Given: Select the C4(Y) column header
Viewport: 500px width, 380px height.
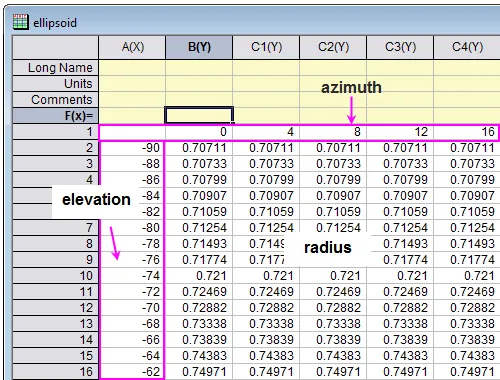Looking at the screenshot, I should pos(467,47).
